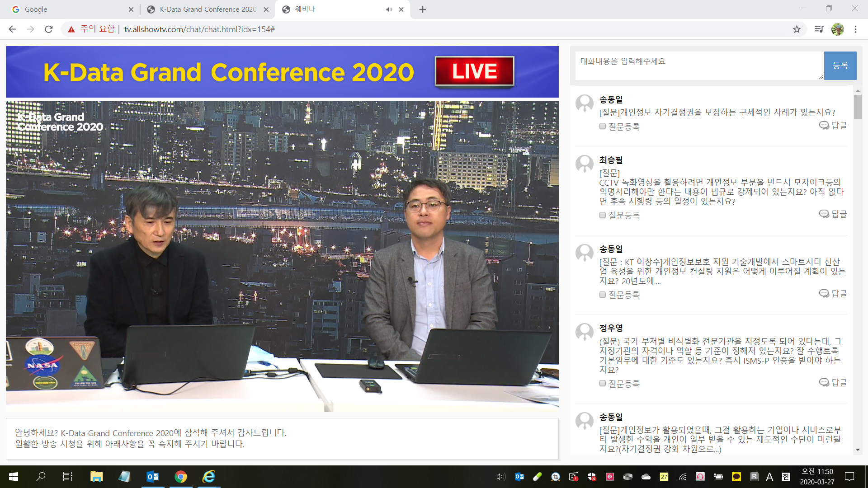The width and height of the screenshot is (868, 488).
Task: Click the A input mode indicator
Action: coord(769,477)
